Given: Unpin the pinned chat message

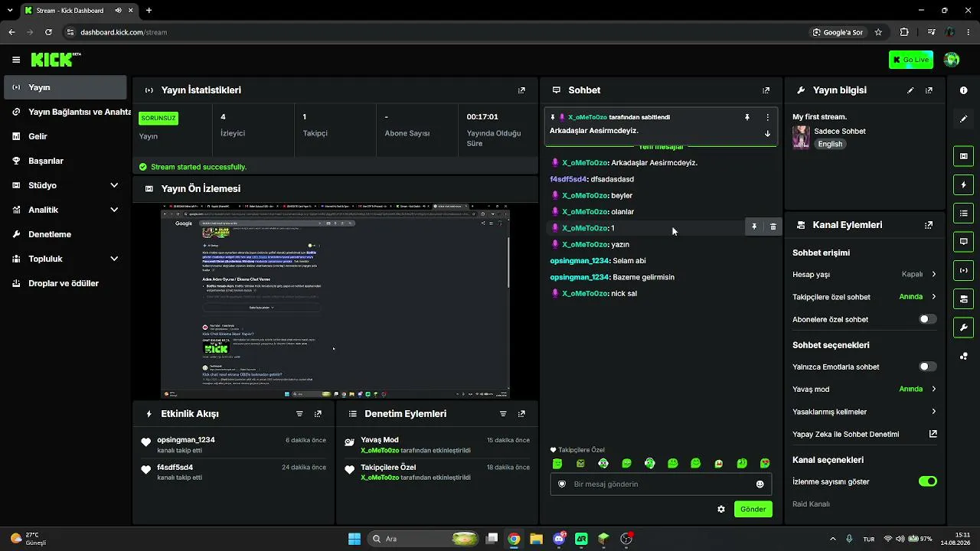Looking at the screenshot, I should (x=747, y=117).
